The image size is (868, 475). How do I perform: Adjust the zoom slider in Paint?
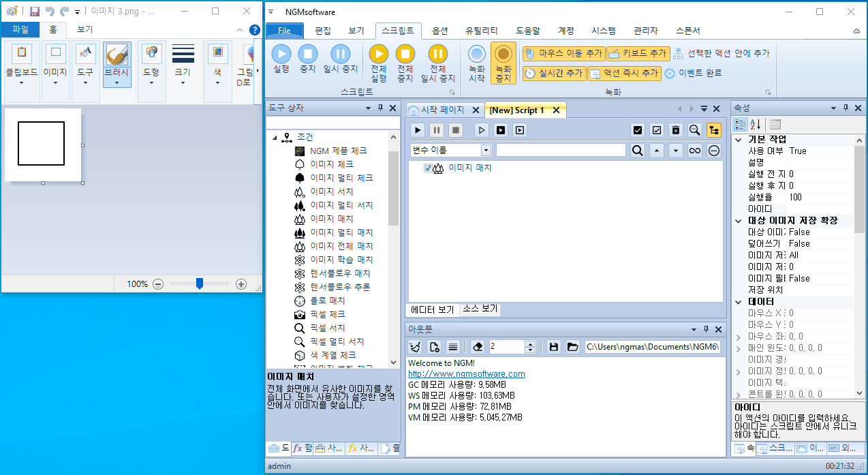[x=200, y=284]
